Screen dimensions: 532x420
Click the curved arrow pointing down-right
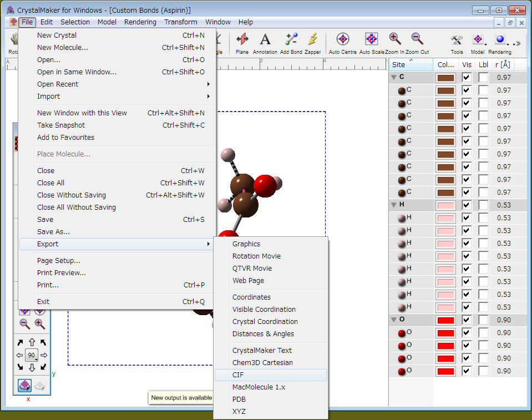[21, 367]
